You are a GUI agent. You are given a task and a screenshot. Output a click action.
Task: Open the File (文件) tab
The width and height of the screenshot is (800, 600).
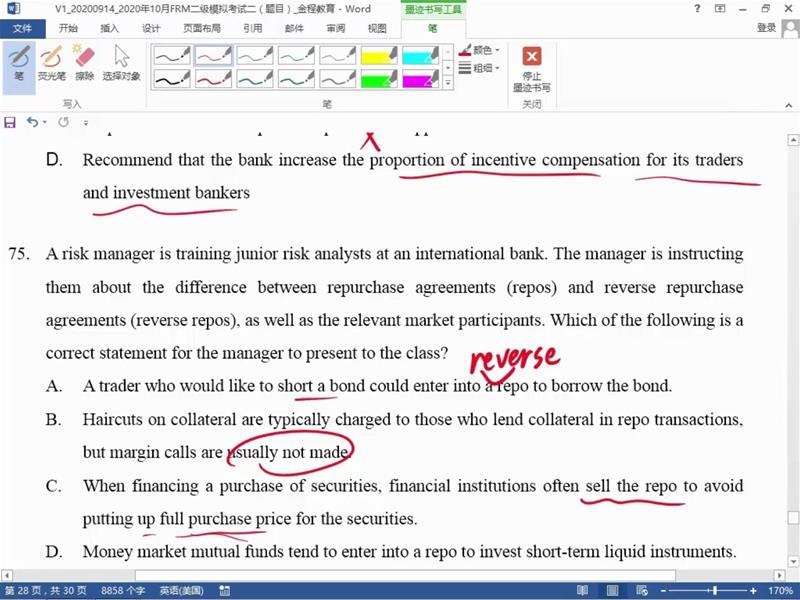coord(22,29)
